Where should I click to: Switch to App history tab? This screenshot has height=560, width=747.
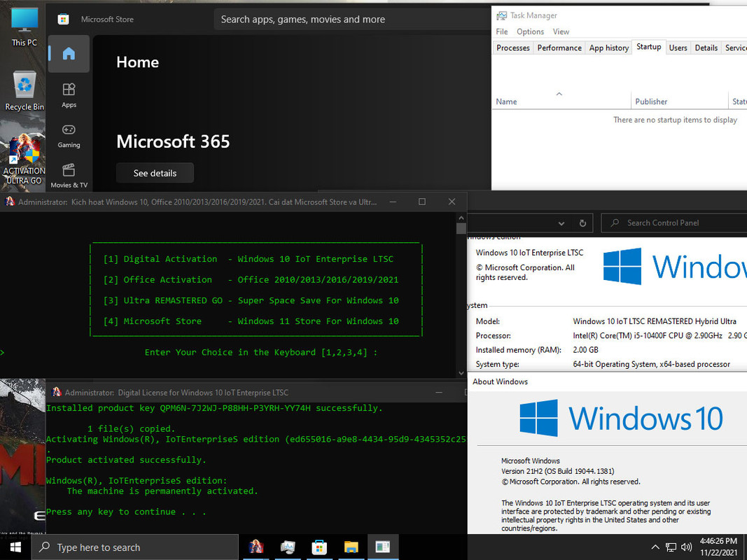click(x=609, y=48)
